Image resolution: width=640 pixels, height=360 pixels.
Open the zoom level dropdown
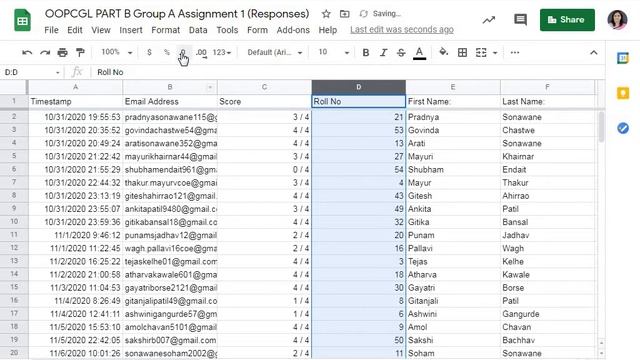tap(117, 52)
